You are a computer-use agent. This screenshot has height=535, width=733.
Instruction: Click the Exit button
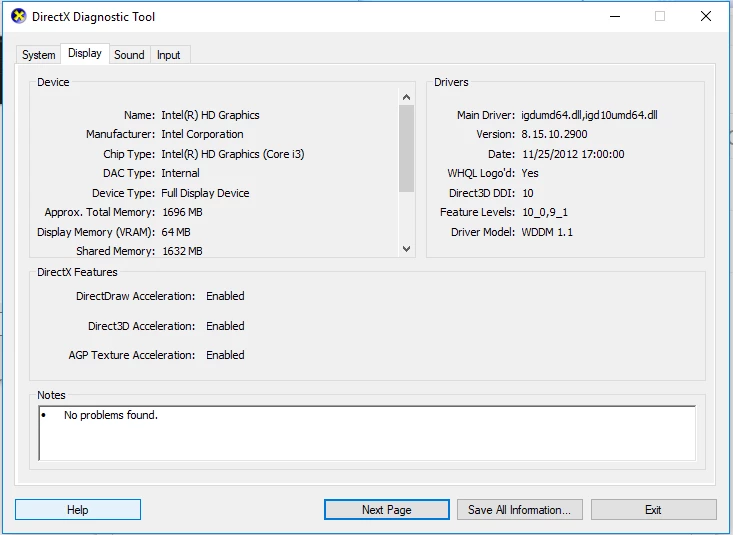click(653, 510)
